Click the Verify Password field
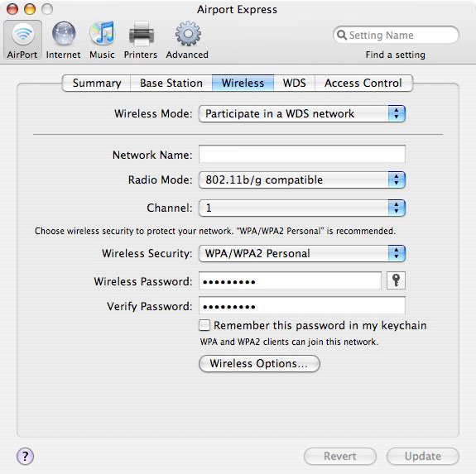This screenshot has height=474, width=476. pyautogui.click(x=302, y=305)
